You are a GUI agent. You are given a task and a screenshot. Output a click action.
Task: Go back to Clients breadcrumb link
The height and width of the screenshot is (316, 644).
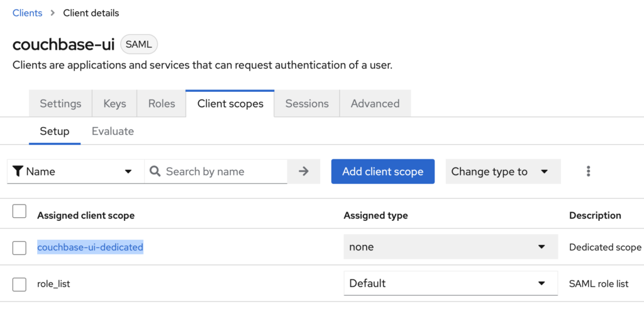[x=27, y=13]
